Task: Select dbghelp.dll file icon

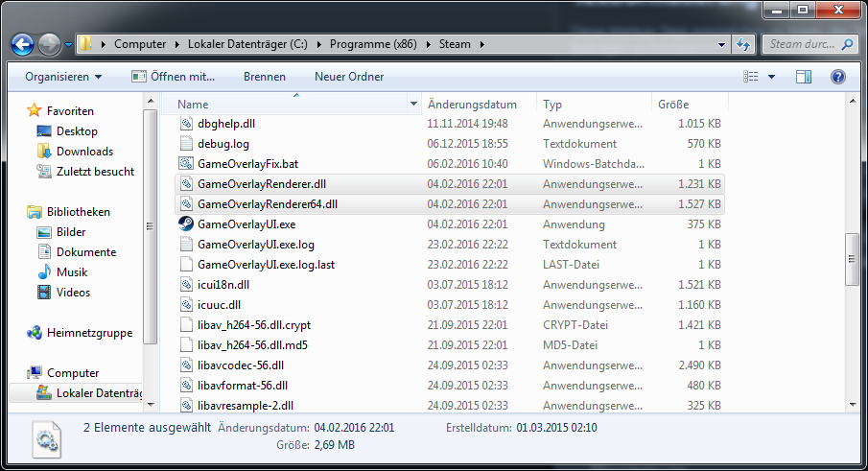Action: pos(186,124)
